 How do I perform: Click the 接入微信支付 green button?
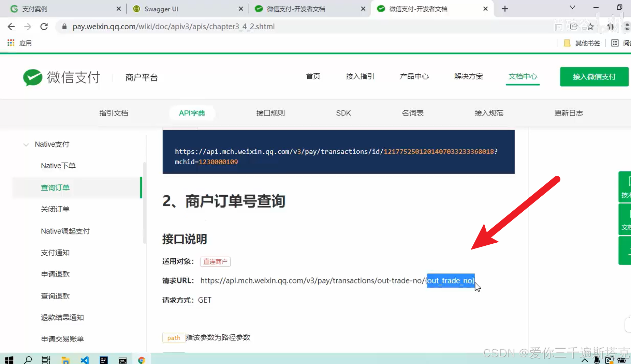594,77
